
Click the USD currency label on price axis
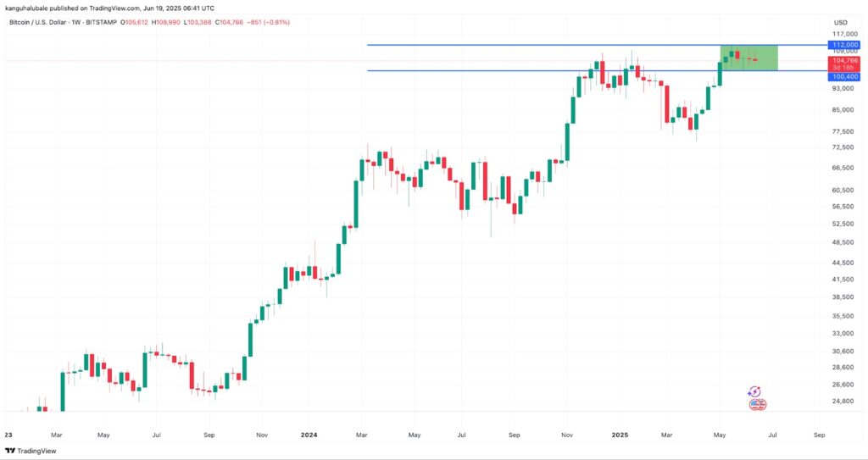pyautogui.click(x=841, y=22)
